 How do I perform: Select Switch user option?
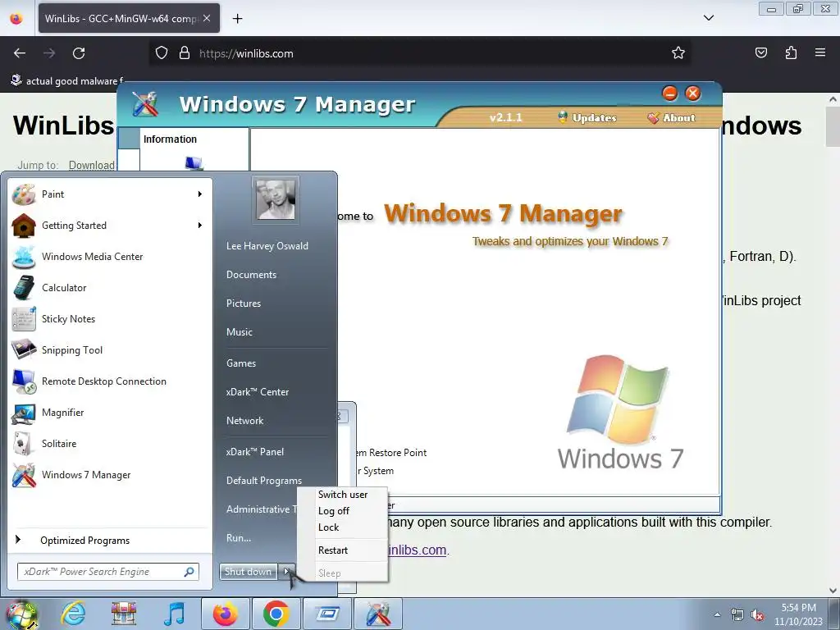tap(343, 495)
